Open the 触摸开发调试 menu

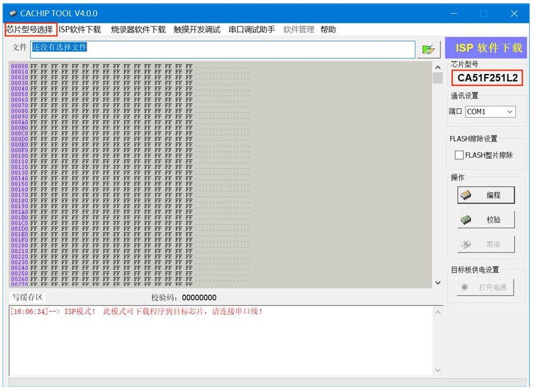(x=197, y=30)
